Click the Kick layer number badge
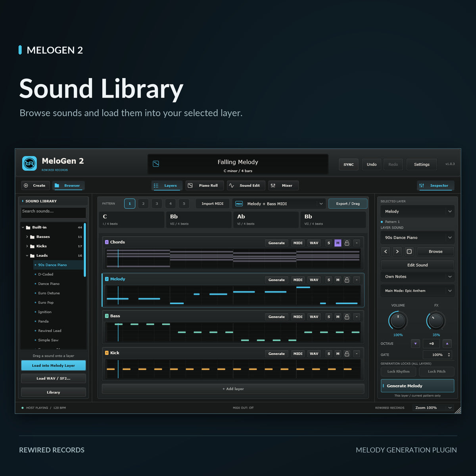Screen dimensions: 476x476 (x=107, y=353)
